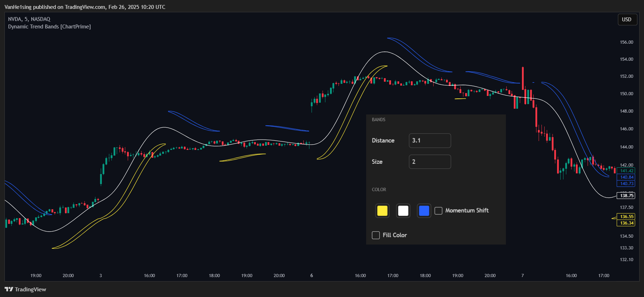Click the TradingView footer text
The width and height of the screenshot is (644, 297).
coord(31,290)
